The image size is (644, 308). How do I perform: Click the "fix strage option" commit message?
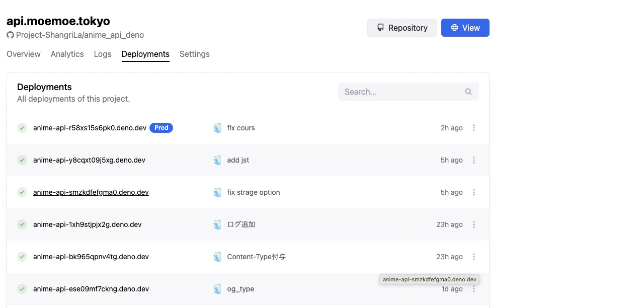[x=254, y=192]
